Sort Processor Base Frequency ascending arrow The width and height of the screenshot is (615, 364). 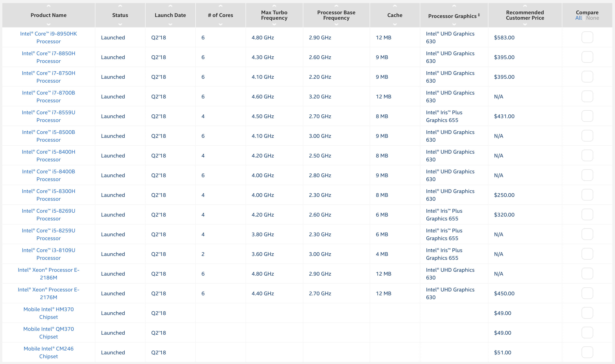point(336,6)
